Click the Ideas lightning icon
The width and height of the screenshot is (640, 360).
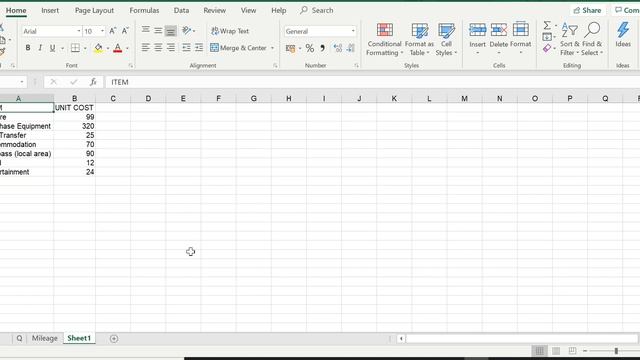click(623, 30)
